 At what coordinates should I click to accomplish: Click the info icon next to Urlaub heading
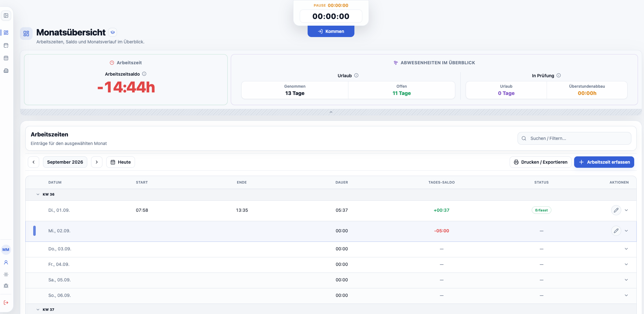click(356, 75)
